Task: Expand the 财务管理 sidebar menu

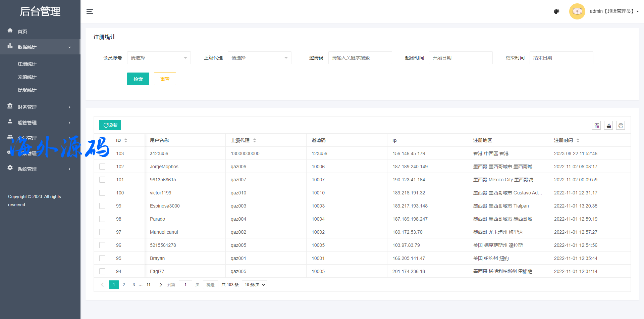Action: point(40,107)
